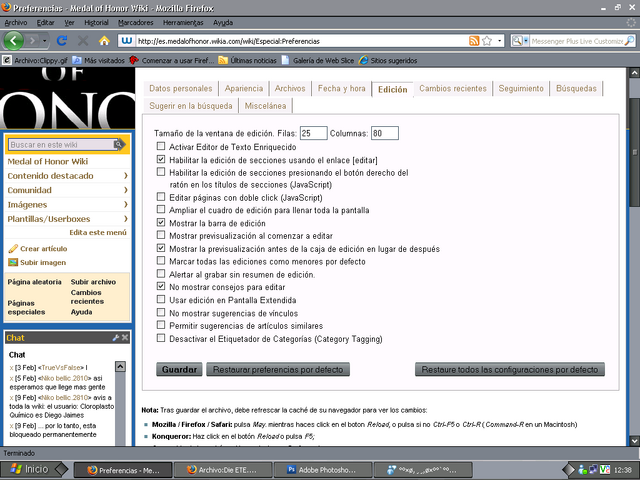Screen dimensions: 640x480
Task: Check Marcar todas las ediciones como menores
Action: [161, 260]
